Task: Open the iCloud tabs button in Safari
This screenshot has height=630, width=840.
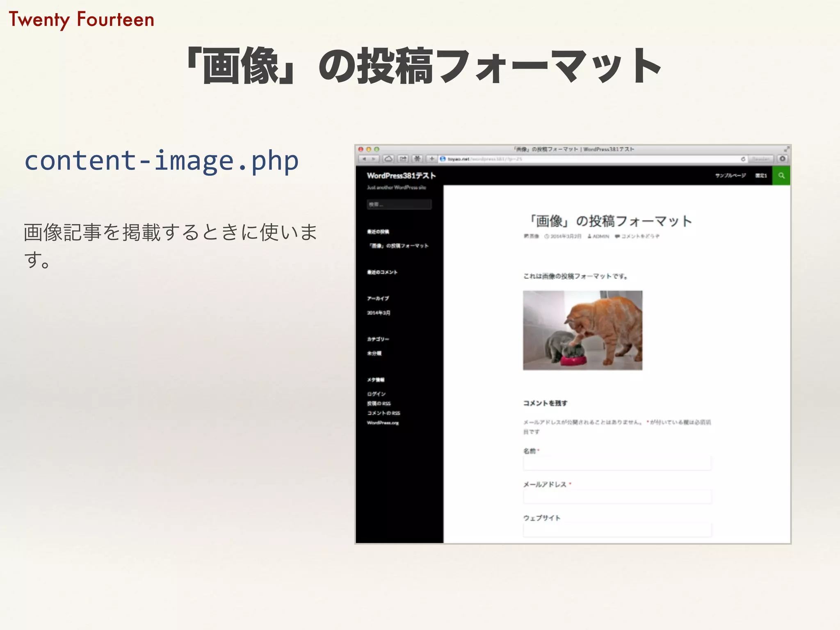Action: (389, 159)
